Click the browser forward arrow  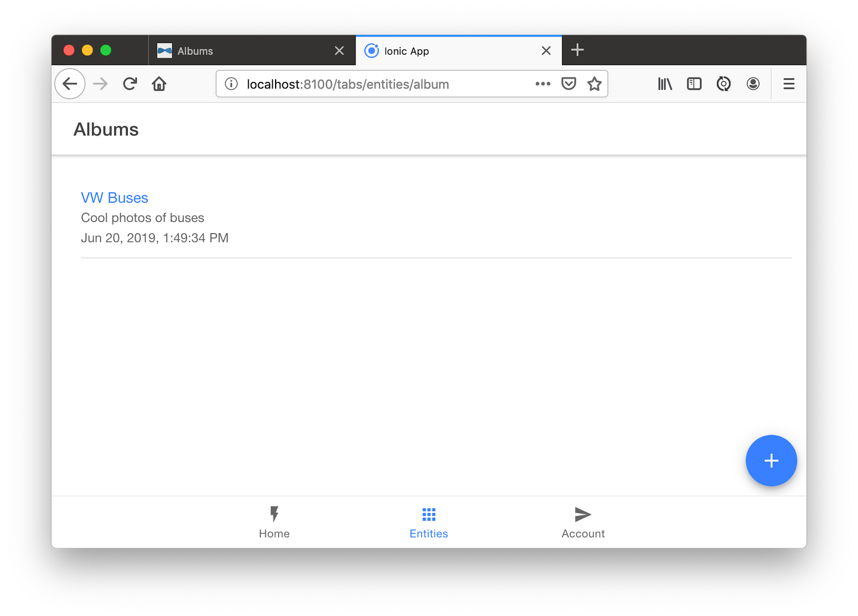(x=100, y=84)
